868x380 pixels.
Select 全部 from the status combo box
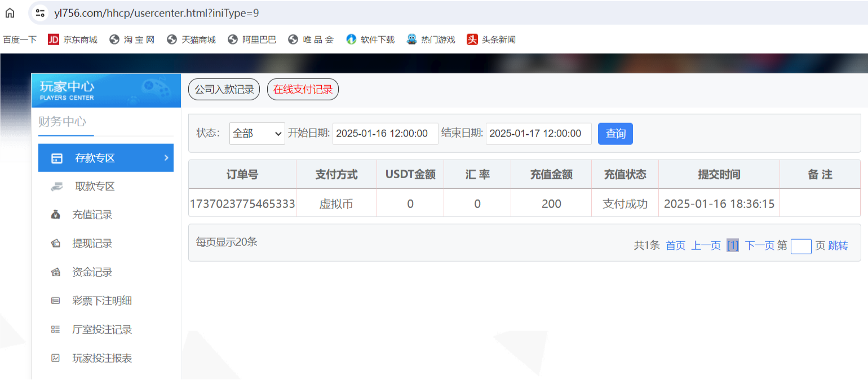point(256,134)
